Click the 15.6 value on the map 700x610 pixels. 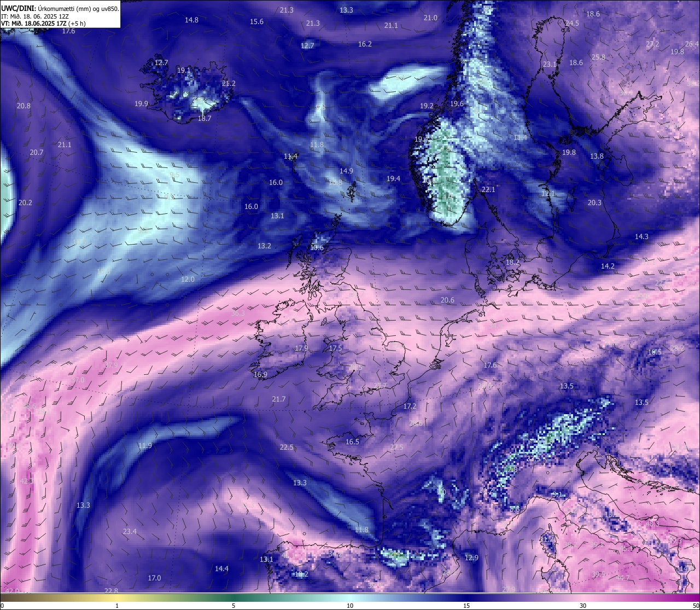pos(256,21)
